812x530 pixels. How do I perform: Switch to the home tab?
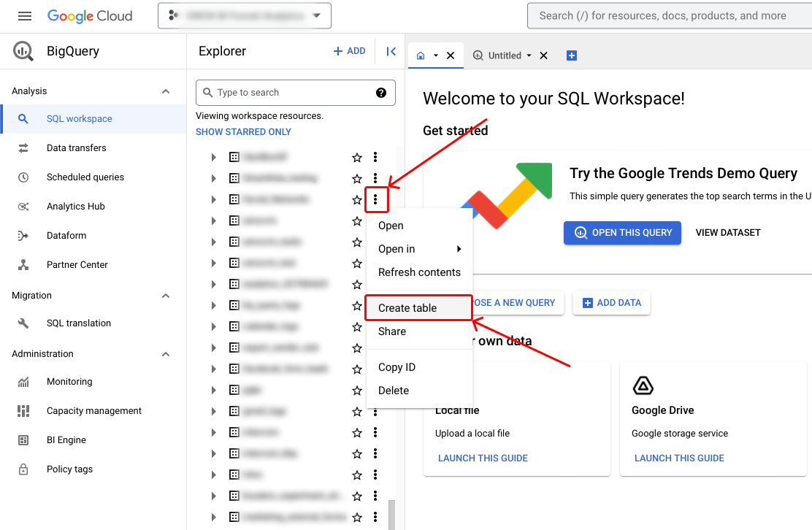click(421, 55)
